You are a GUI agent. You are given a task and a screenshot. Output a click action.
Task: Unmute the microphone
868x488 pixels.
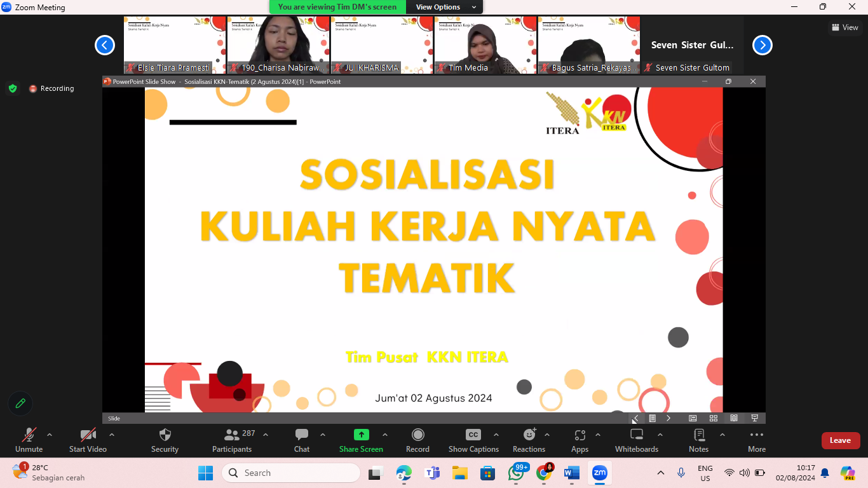(x=29, y=435)
